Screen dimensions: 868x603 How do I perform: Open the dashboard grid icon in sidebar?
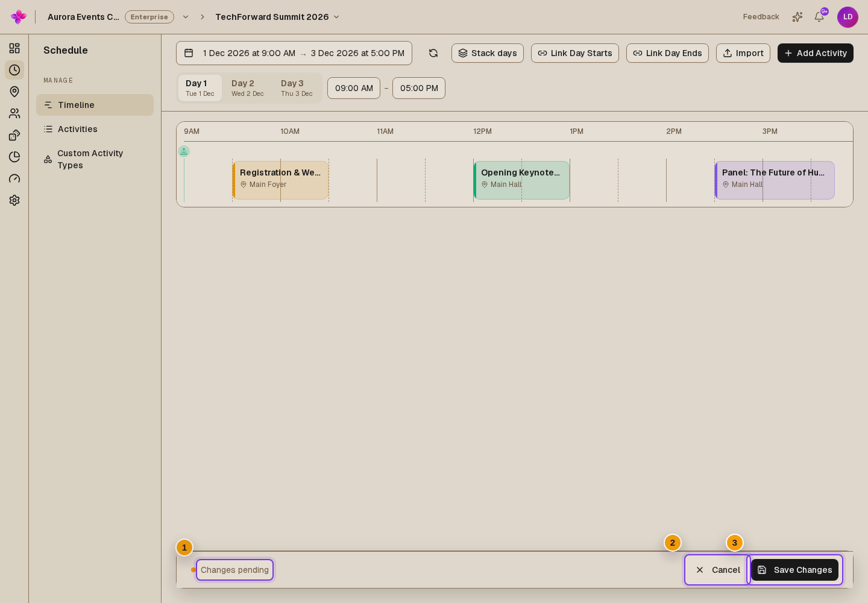(x=14, y=48)
